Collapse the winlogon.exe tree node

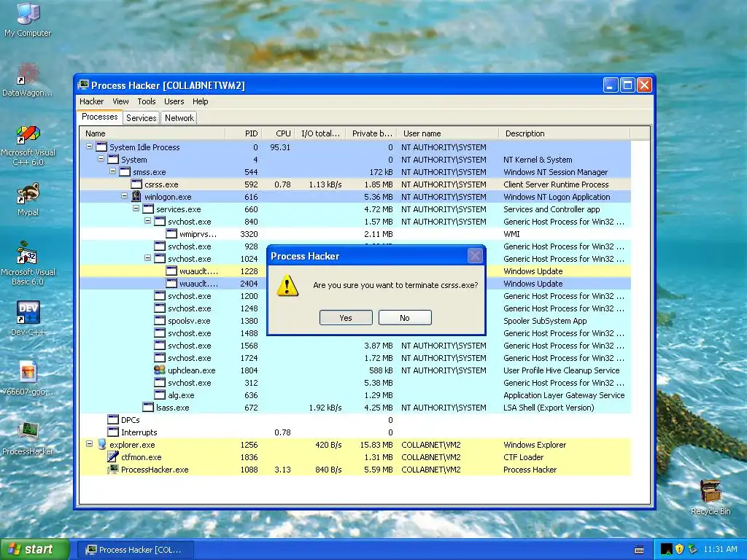[x=124, y=196]
